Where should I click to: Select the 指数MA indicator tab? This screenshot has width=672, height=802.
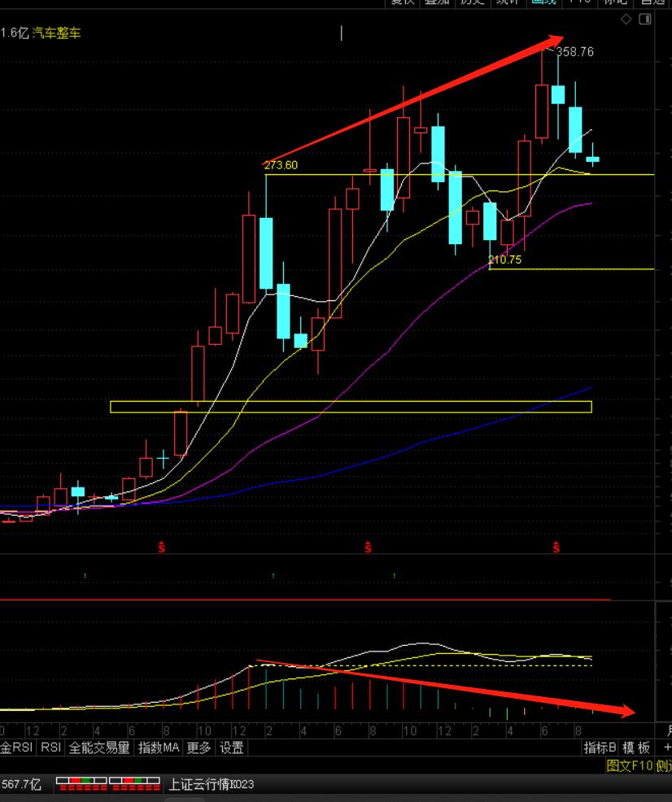coord(159,748)
